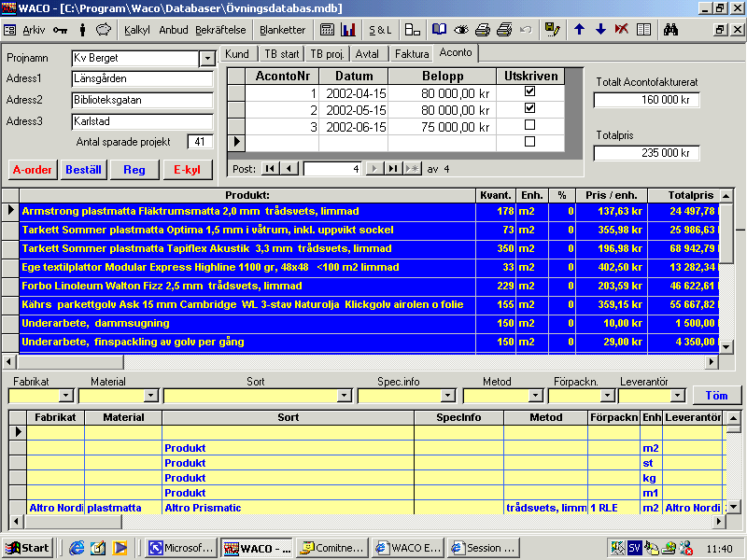The width and height of the screenshot is (747, 560).
Task: Open the calculator tool icon
Action: [327, 30]
